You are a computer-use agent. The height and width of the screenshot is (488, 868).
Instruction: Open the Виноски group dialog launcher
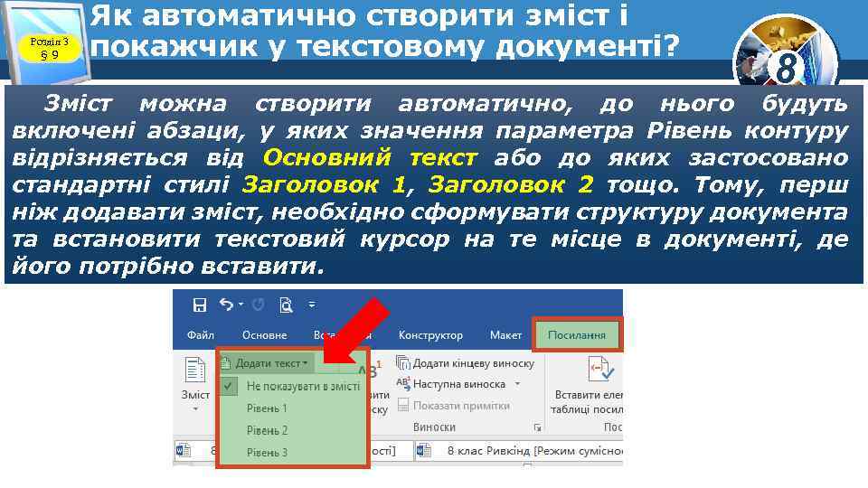(537, 427)
